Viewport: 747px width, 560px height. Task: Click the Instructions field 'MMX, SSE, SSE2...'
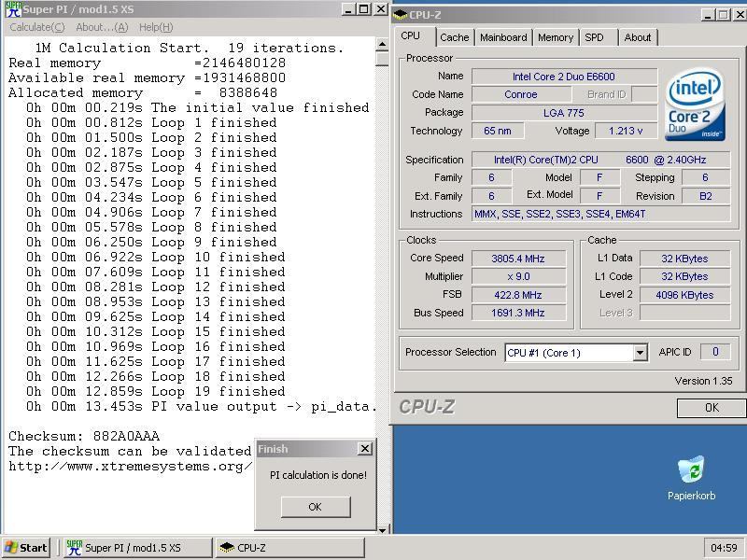(x=600, y=214)
